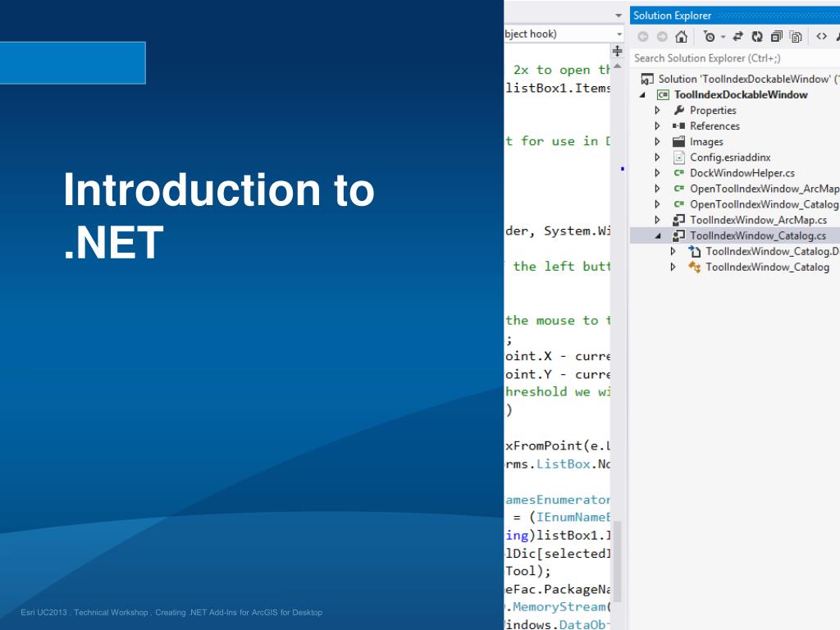840x630 pixels.
Task: Click the solution icon next to Solution 'ToolIndexDockableWindow'
Action: [647, 80]
